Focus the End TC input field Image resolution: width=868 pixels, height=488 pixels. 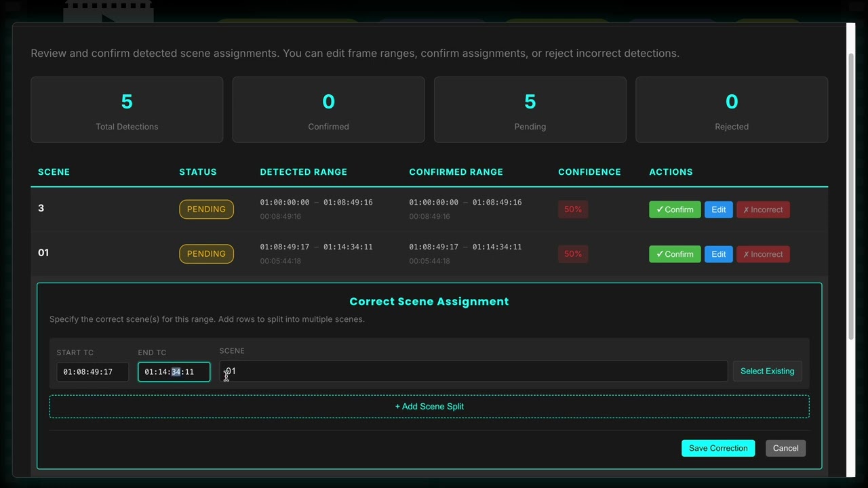pos(174,372)
